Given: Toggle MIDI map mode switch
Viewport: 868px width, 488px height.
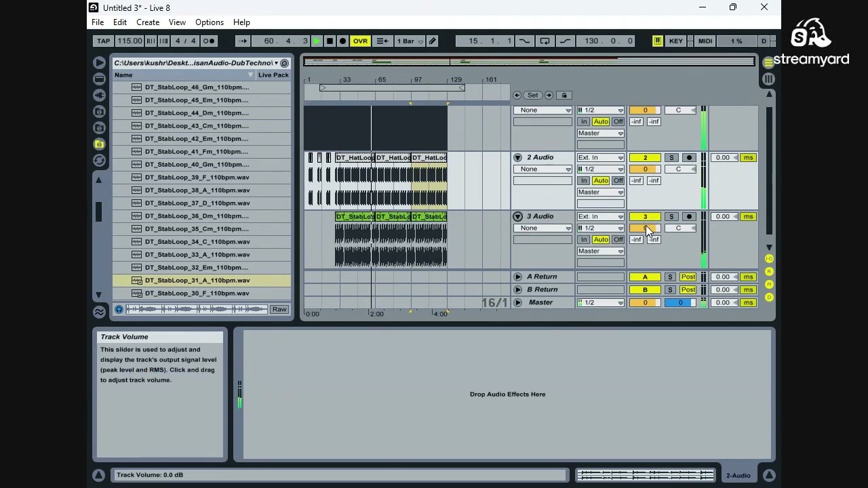Looking at the screenshot, I should pos(705,41).
